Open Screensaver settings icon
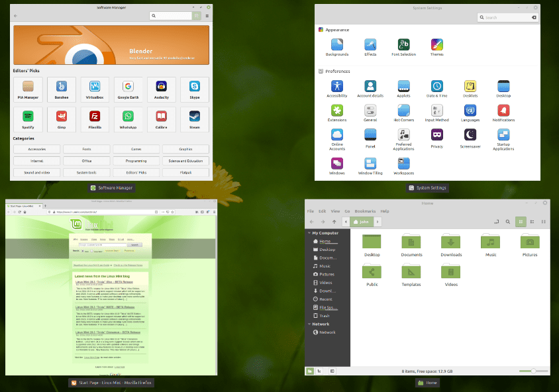 [470, 139]
